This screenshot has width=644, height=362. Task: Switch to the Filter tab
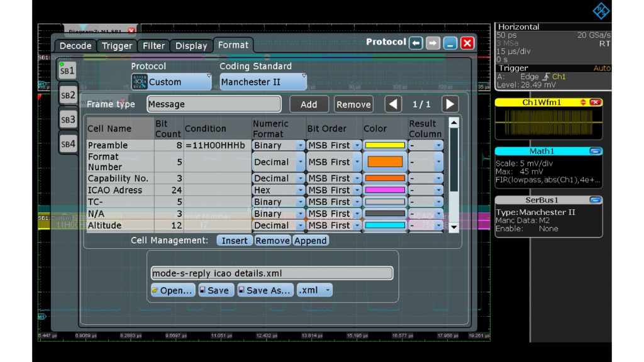coord(153,46)
